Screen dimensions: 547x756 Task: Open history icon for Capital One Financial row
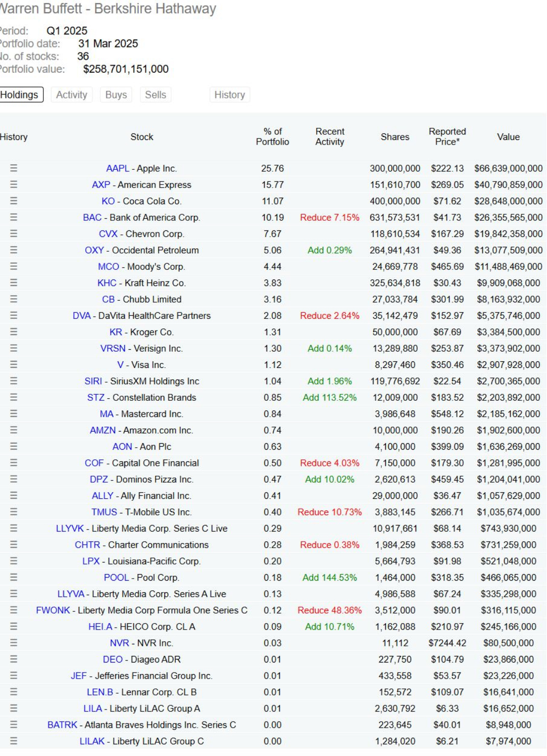pyautogui.click(x=14, y=463)
